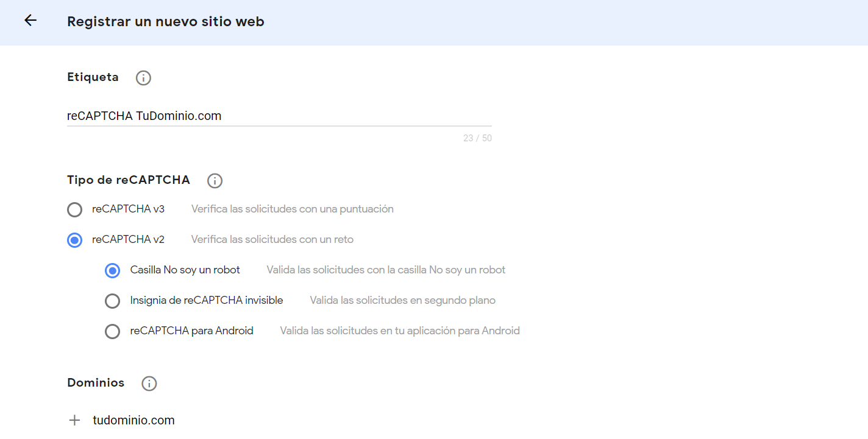Select the reCAPTCHA v2 radio button
The image size is (868, 439).
74,241
